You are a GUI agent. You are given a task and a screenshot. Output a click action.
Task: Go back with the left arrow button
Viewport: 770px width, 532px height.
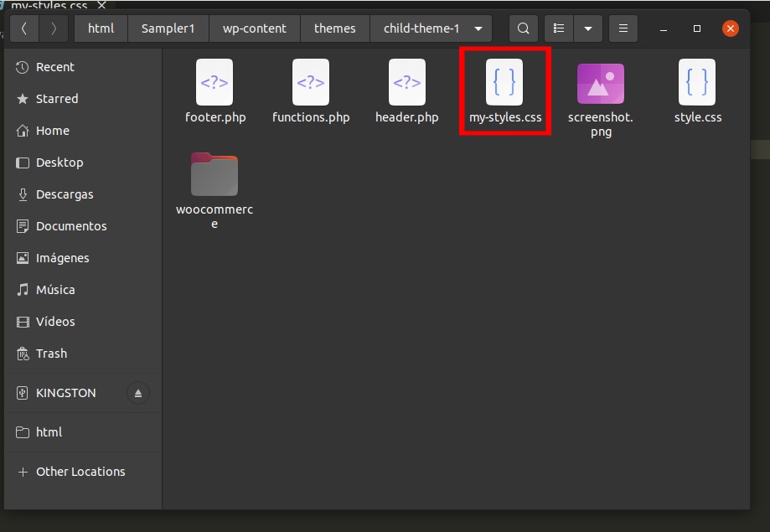click(x=23, y=28)
